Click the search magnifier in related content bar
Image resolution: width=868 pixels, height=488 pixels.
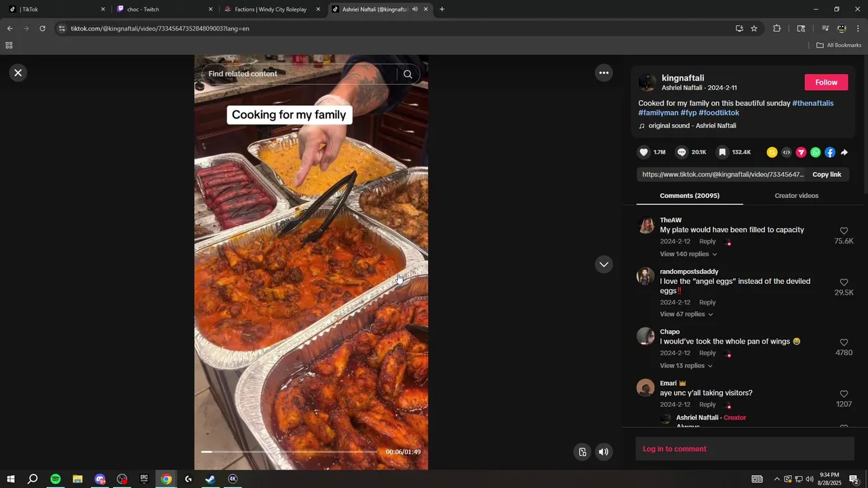[x=408, y=74]
